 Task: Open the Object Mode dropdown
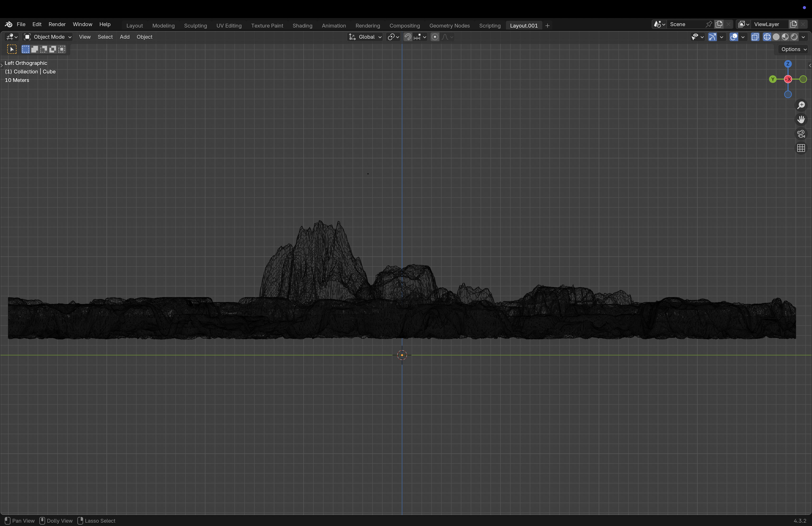[47, 37]
